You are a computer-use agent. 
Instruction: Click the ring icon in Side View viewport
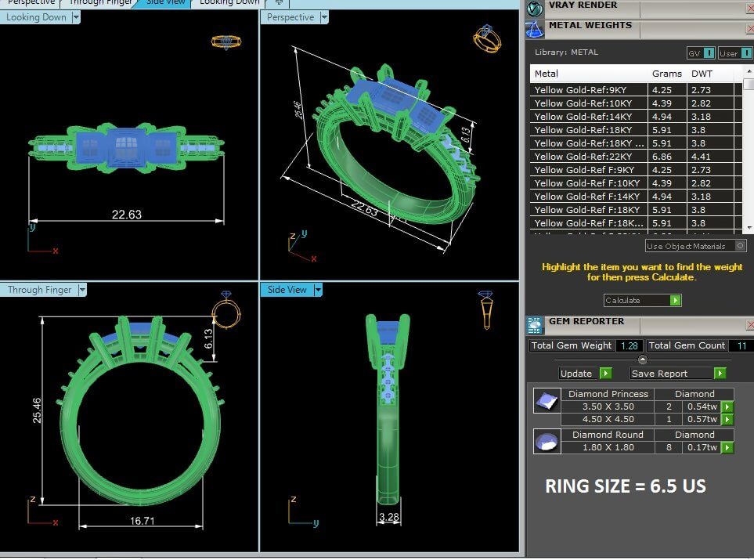(485, 309)
